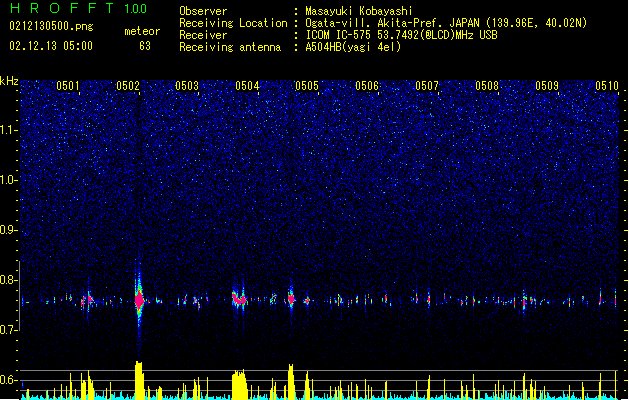Viewport: 629px width, 400px height.
Task: Click the 0.8 kHz axis label
Action: [x=8, y=280]
